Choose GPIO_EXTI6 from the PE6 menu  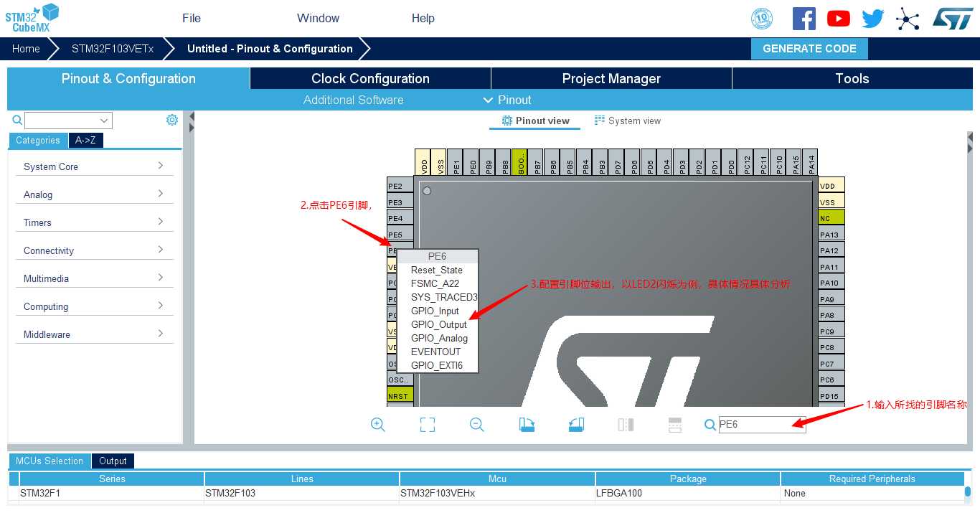436,365
